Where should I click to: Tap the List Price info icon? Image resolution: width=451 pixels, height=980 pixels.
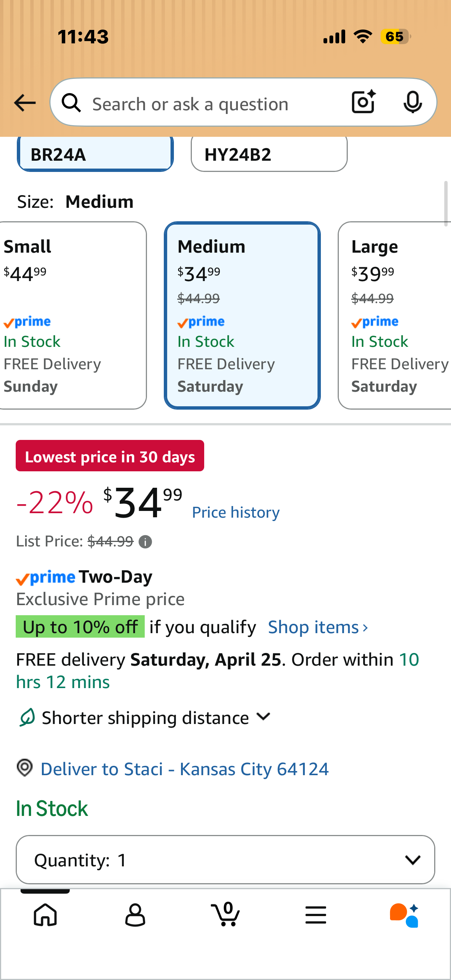tap(145, 541)
